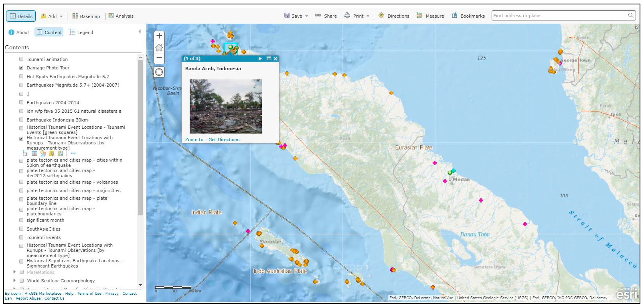Click the Zoom to link in popup
The image size is (644, 308).
194,140
